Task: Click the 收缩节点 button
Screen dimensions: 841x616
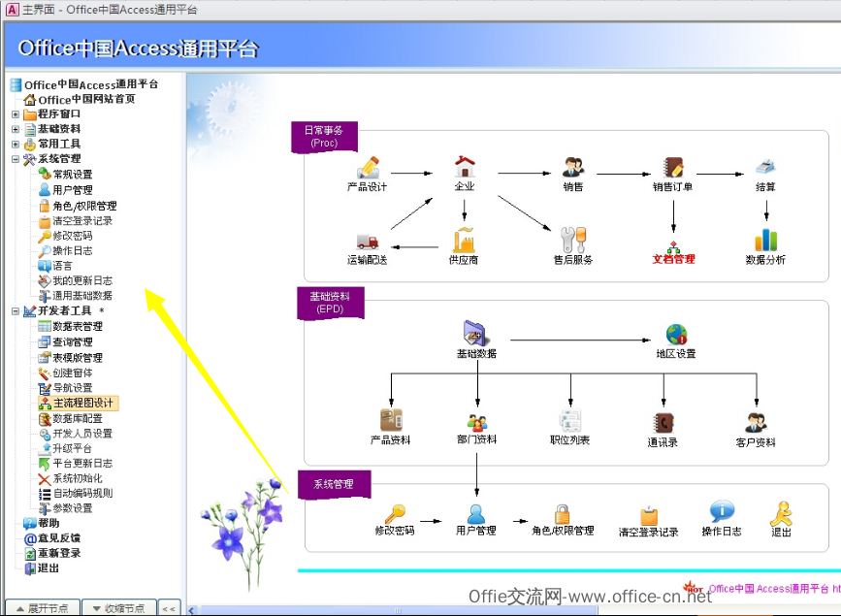Action: [119, 608]
